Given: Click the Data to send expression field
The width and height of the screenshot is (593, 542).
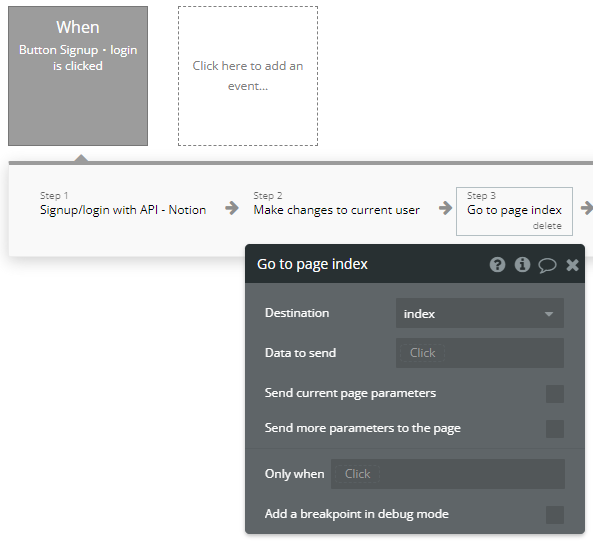Looking at the screenshot, I should (480, 353).
